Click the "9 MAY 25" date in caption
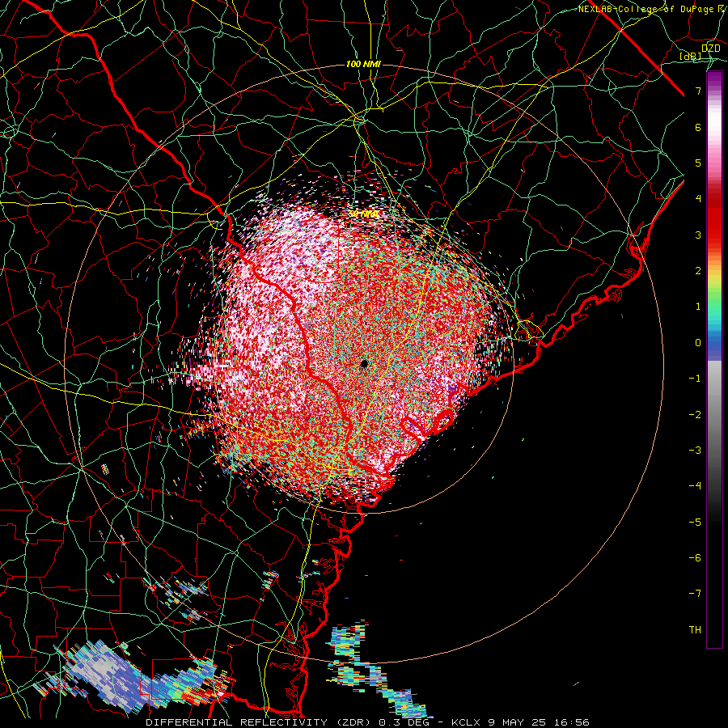The image size is (728, 728). coord(517,722)
